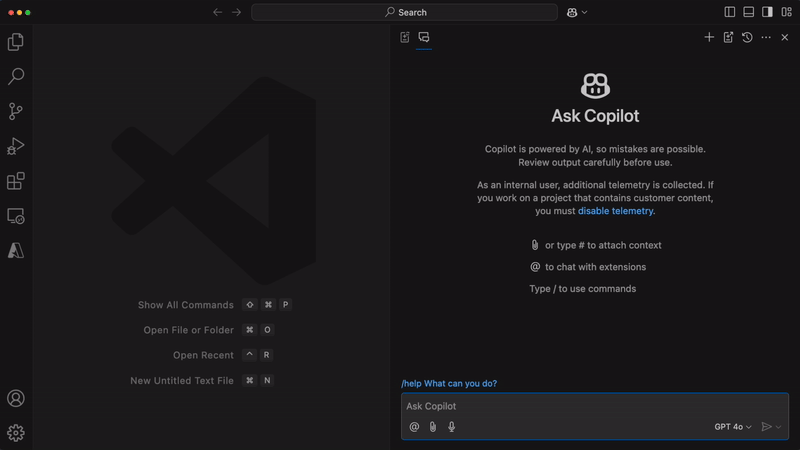The width and height of the screenshot is (800, 450).
Task: Open Customize Layout options
Action: (786, 12)
